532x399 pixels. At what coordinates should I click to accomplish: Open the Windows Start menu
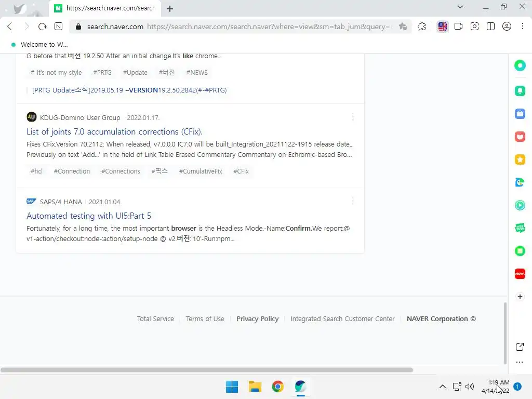point(232,387)
